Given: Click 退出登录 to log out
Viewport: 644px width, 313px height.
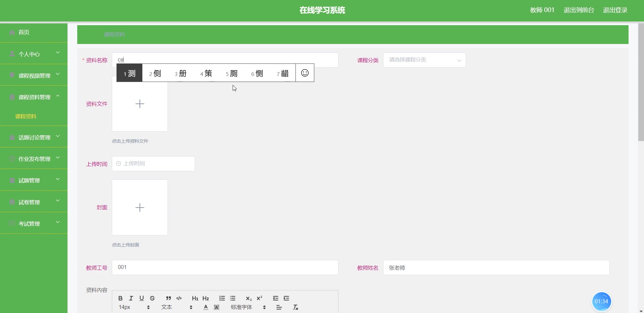Looking at the screenshot, I should tap(615, 10).
